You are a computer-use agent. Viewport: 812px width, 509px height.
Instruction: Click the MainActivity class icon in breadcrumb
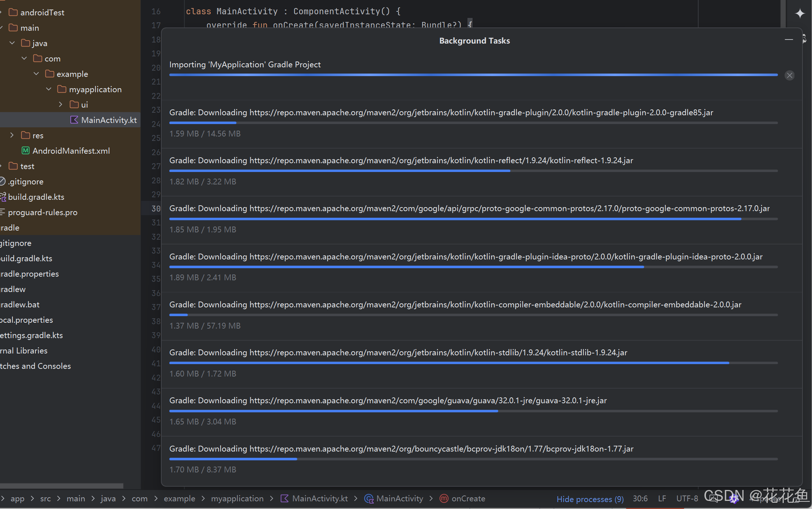coord(369,498)
